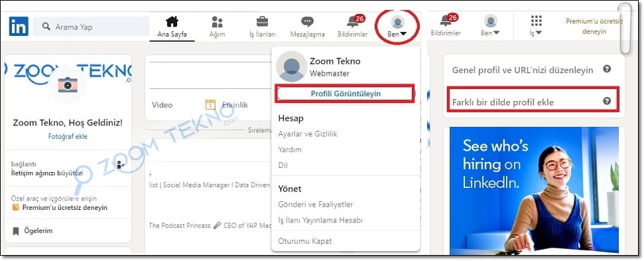Click Premium'u ücretsiz deneyin in top bar

coord(594,27)
